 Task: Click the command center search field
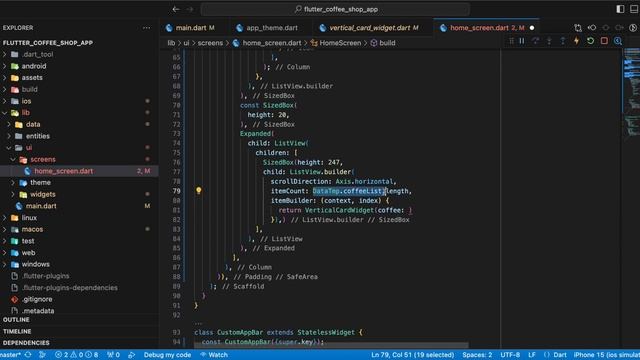pyautogui.click(x=336, y=9)
